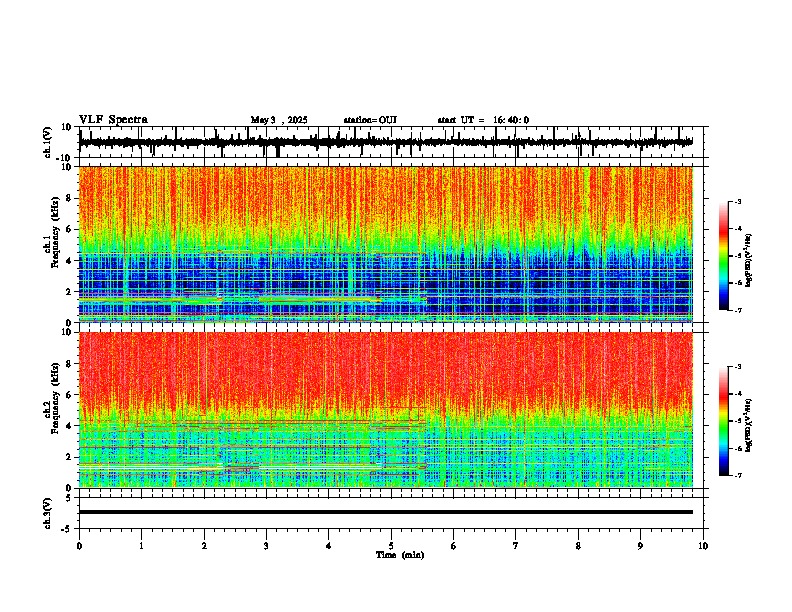The height and width of the screenshot is (612, 792).
Task: Click the '-3' tick on ch.2 color bar
Action: pos(738,367)
